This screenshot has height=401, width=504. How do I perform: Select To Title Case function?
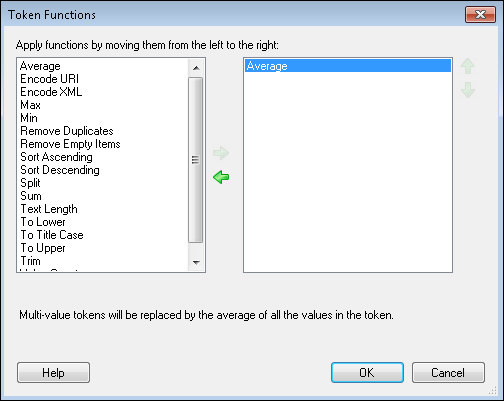(x=52, y=235)
